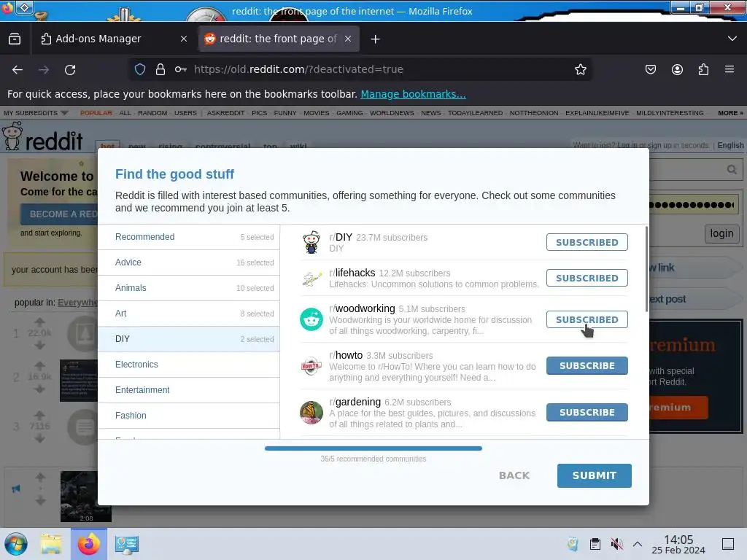Screen dimensions: 747x560
Task: Subscribe to r/howto
Action: (x=587, y=366)
